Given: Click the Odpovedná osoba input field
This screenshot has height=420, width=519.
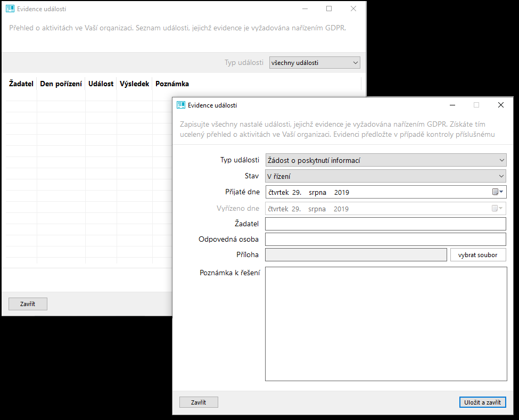Looking at the screenshot, I should 385,240.
